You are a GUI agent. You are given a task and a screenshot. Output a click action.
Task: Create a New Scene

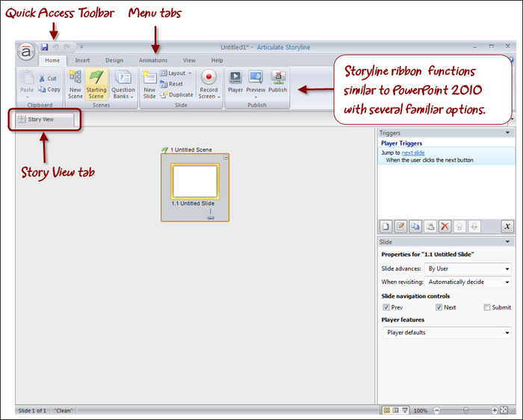(75, 84)
